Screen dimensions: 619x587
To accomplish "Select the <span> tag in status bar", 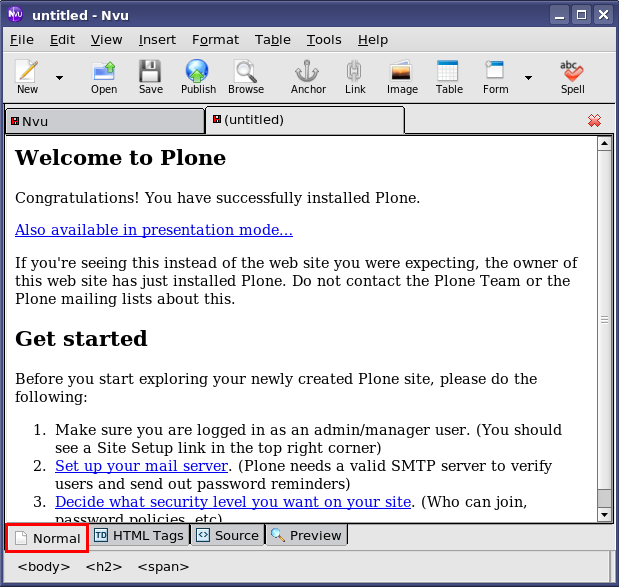I will [x=163, y=567].
